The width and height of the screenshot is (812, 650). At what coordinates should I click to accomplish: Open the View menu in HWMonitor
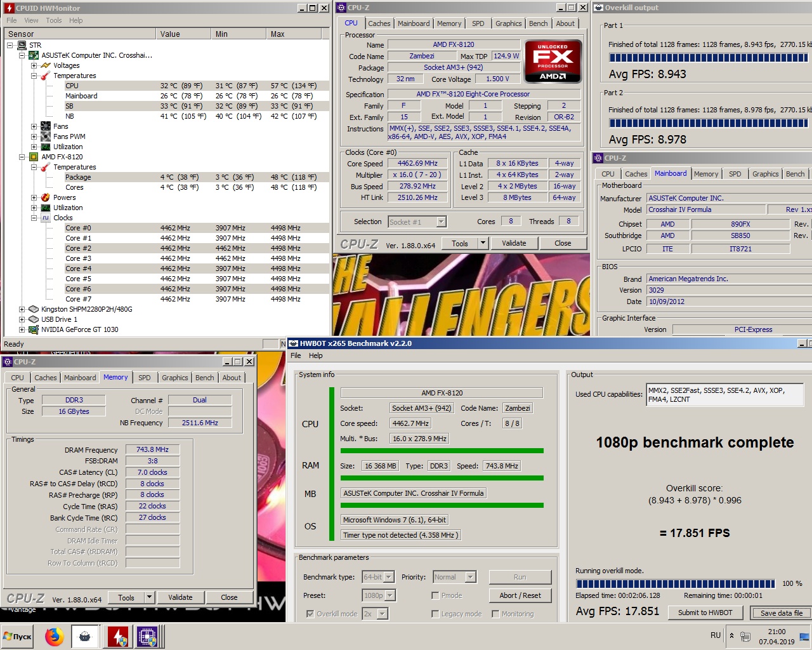pyautogui.click(x=31, y=20)
